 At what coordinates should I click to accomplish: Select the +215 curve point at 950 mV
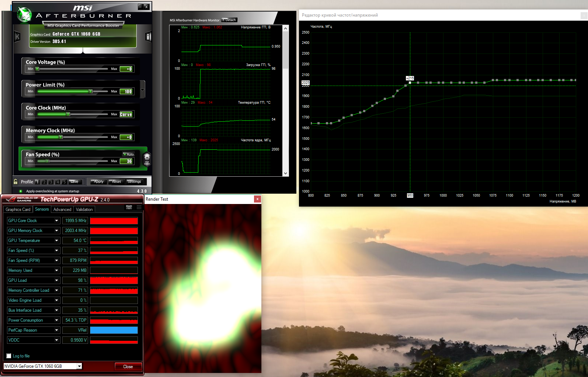[410, 83]
